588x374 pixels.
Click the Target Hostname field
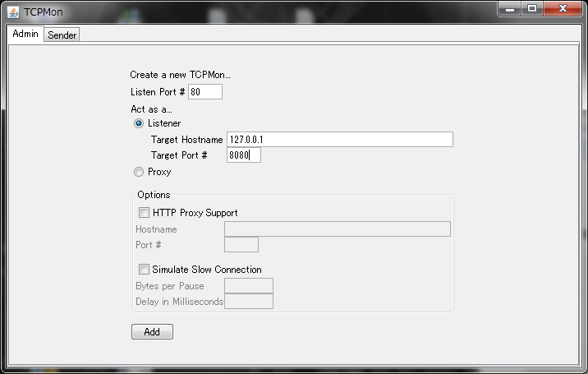coord(340,139)
